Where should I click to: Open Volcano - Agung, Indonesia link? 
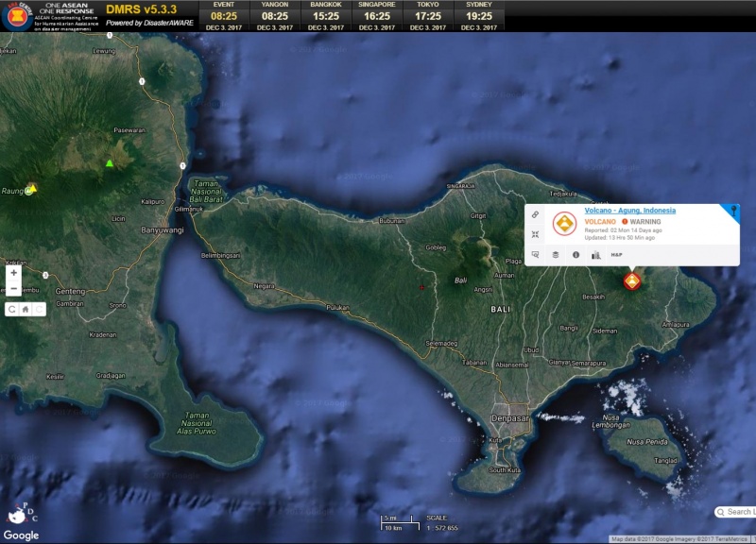(630, 210)
